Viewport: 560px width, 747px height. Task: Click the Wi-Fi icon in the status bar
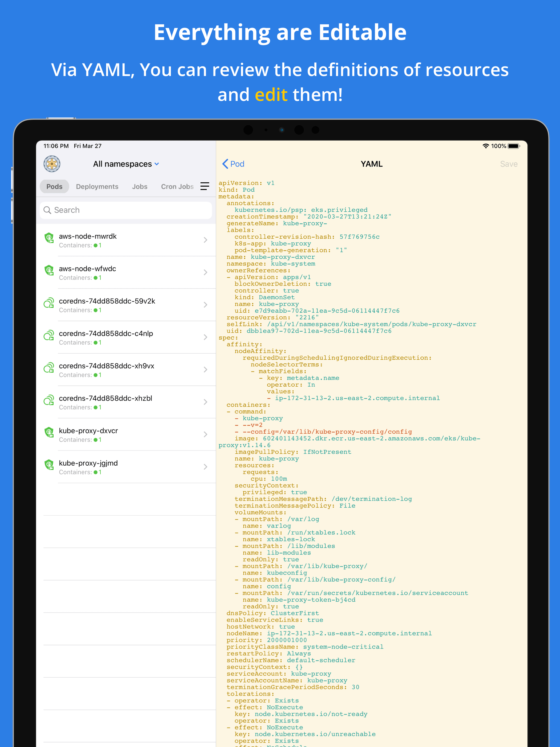pos(485,146)
